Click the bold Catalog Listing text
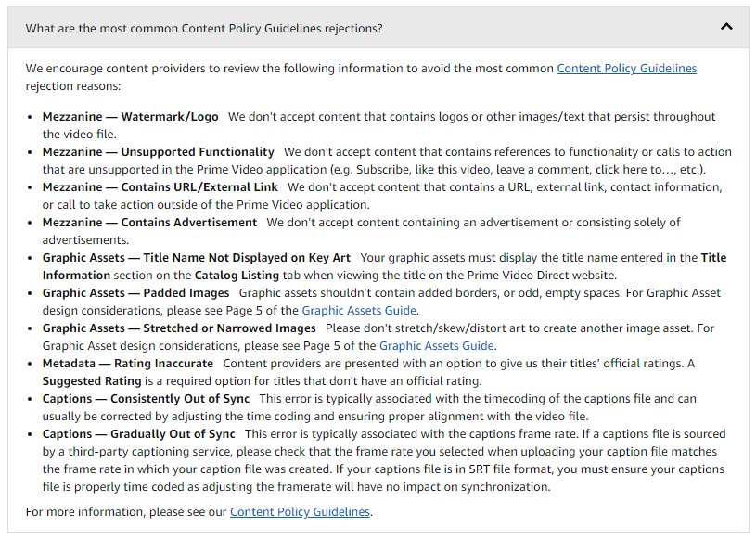This screenshot has height=540, width=756. 237,276
